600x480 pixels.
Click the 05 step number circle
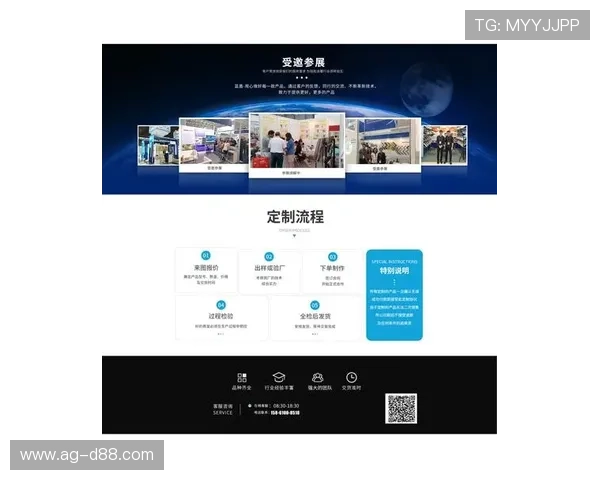[x=314, y=304]
